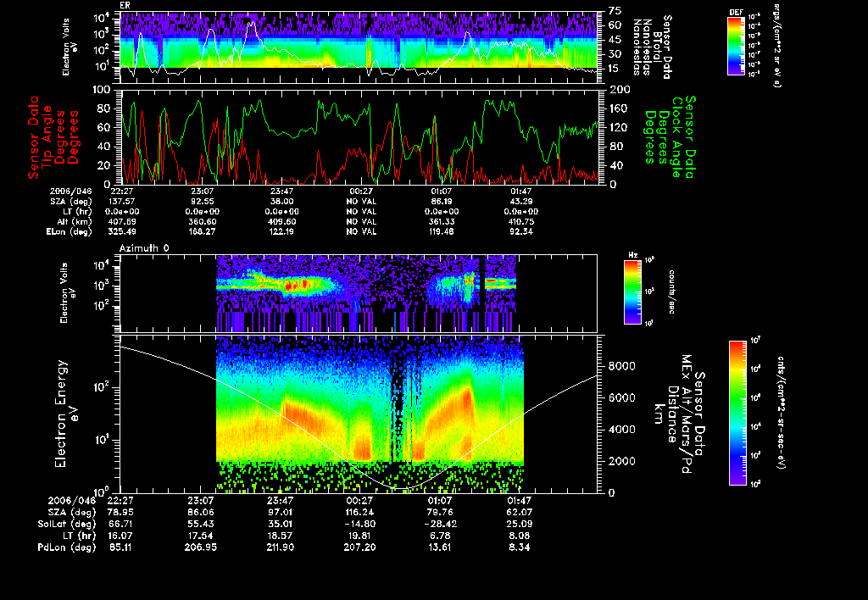The image size is (868, 600).
Task: Click the 'MEx Alt/Mars/Pd' axis label
Action: pos(687,414)
